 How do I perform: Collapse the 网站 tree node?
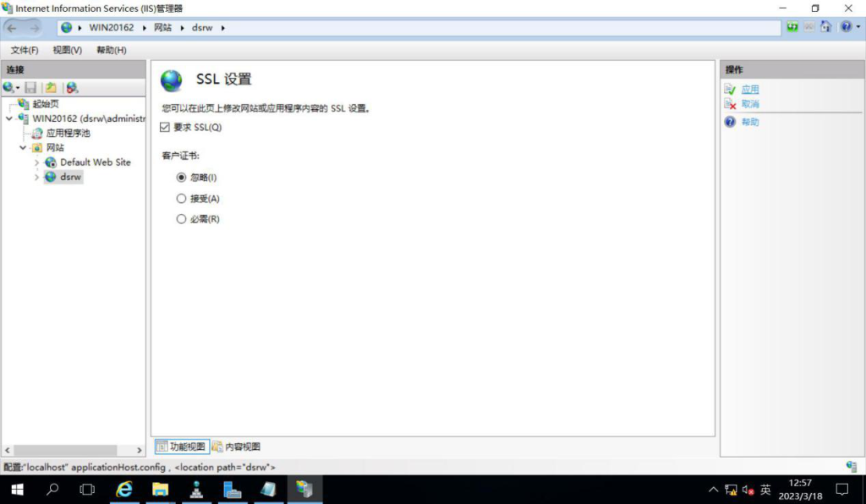click(23, 147)
